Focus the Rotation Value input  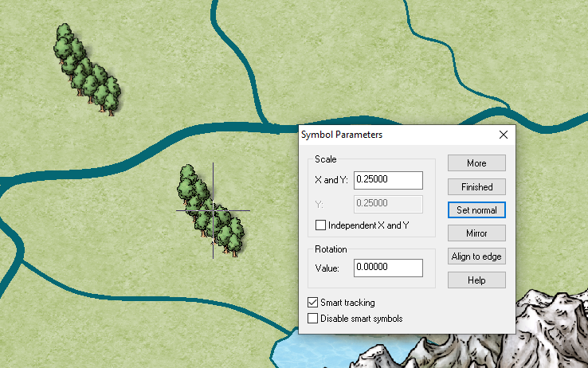click(387, 268)
